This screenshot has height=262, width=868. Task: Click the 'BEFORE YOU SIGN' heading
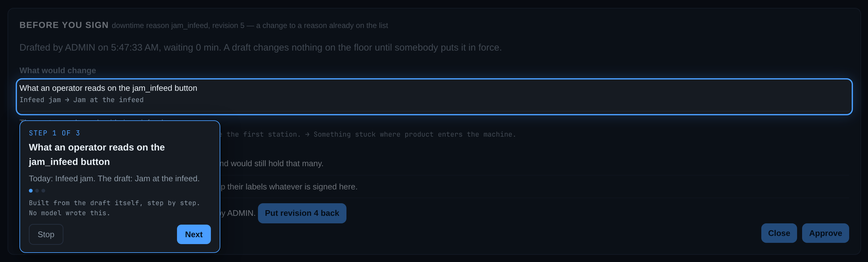coord(64,25)
